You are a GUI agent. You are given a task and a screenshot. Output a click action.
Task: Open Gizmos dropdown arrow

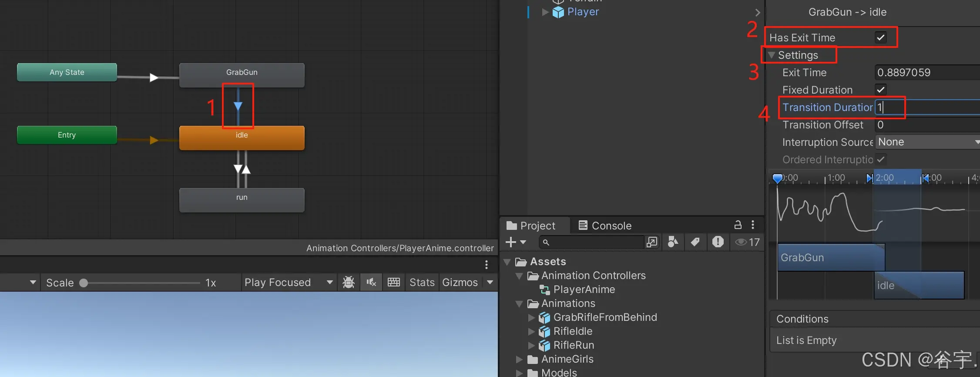pyautogui.click(x=490, y=283)
